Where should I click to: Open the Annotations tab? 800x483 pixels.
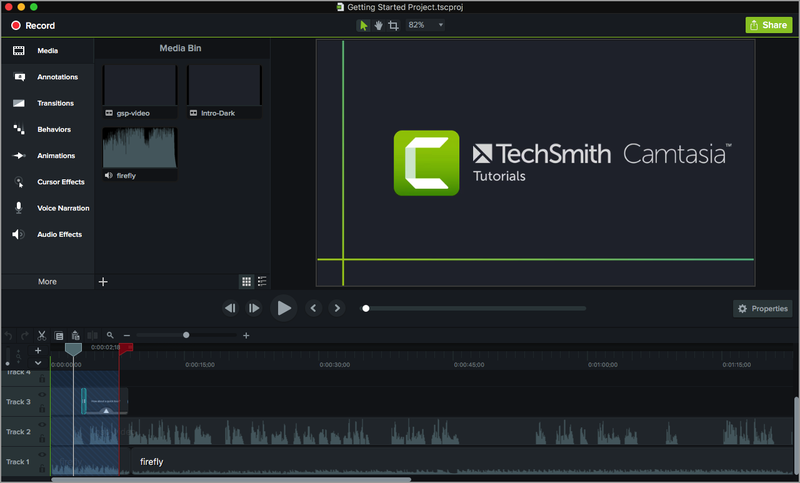point(47,77)
